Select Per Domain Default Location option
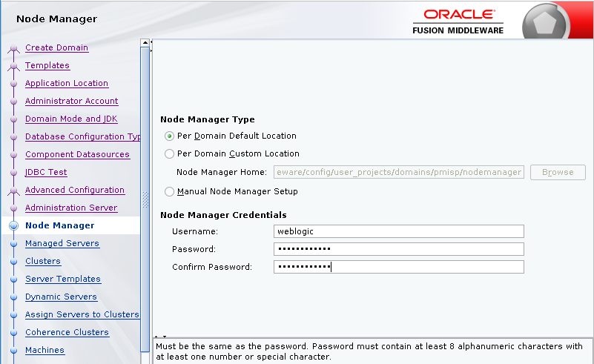 coord(170,136)
